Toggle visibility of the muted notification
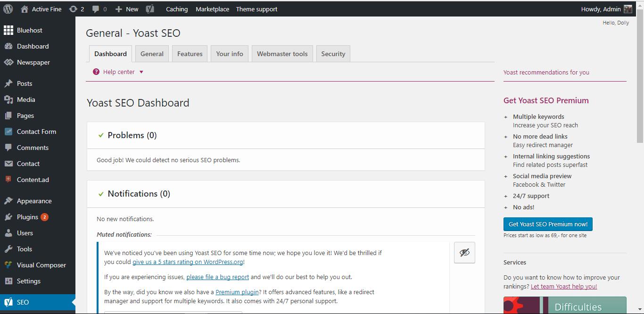 coord(464,253)
